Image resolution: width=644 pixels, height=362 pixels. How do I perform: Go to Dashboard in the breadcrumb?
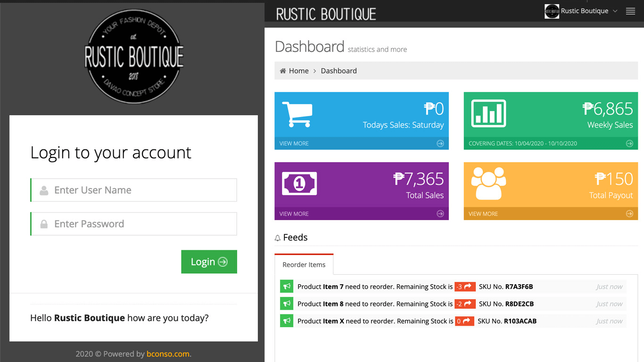(339, 71)
